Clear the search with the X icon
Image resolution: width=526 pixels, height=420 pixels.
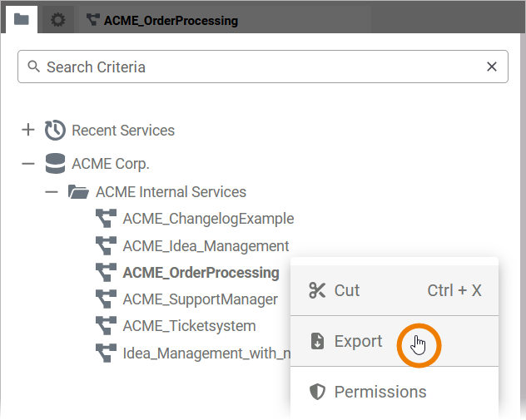click(492, 67)
